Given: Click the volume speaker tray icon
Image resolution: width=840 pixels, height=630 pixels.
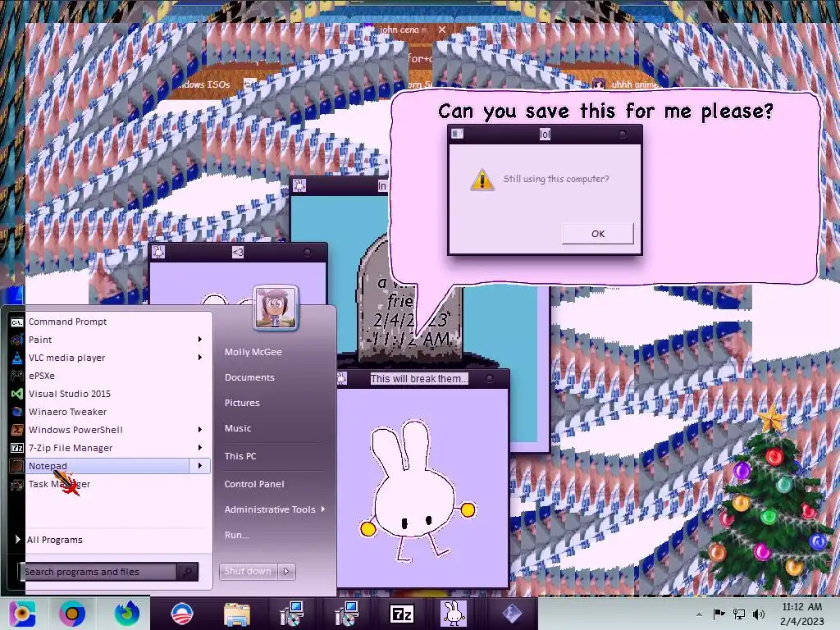Looking at the screenshot, I should (x=759, y=614).
